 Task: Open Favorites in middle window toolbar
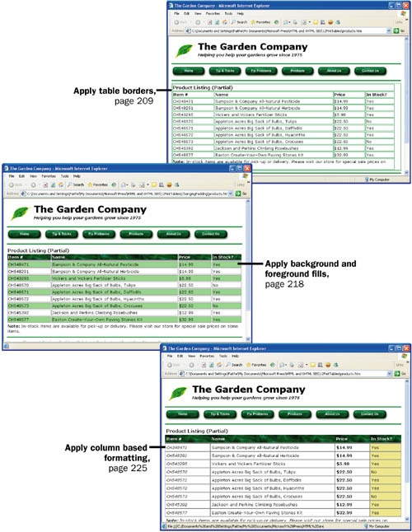[98, 185]
